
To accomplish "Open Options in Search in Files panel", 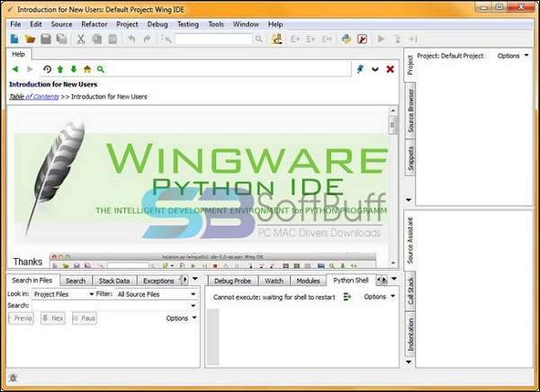I will coord(181,318).
